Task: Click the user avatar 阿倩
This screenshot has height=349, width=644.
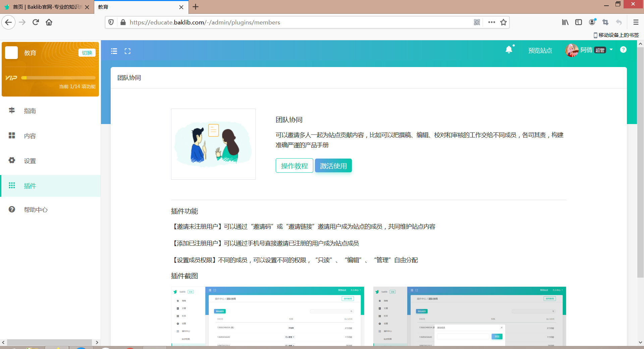Action: (572, 50)
